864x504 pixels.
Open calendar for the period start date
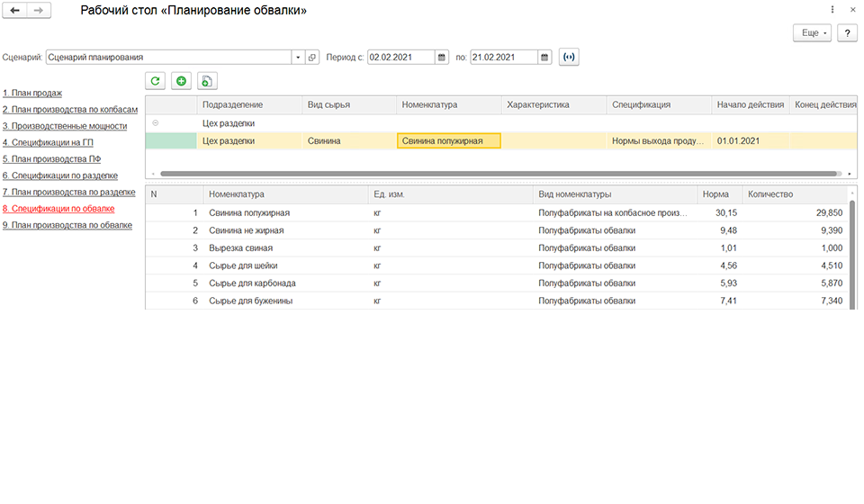click(x=441, y=58)
